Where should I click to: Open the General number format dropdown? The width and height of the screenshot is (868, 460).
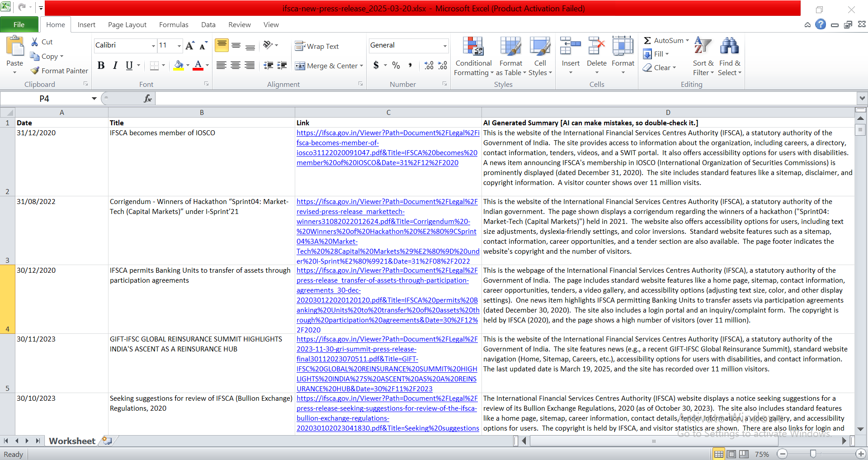click(445, 45)
